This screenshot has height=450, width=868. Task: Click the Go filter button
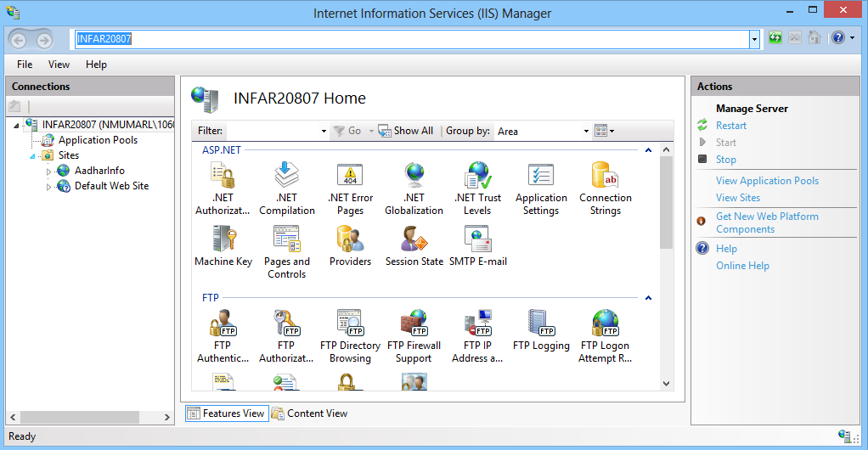pyautogui.click(x=347, y=131)
